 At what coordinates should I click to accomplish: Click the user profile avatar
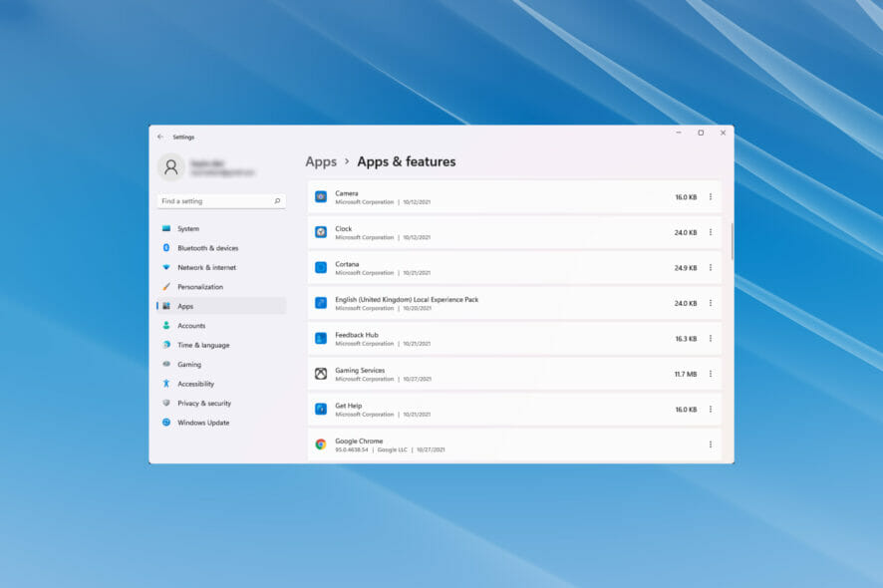(x=171, y=166)
